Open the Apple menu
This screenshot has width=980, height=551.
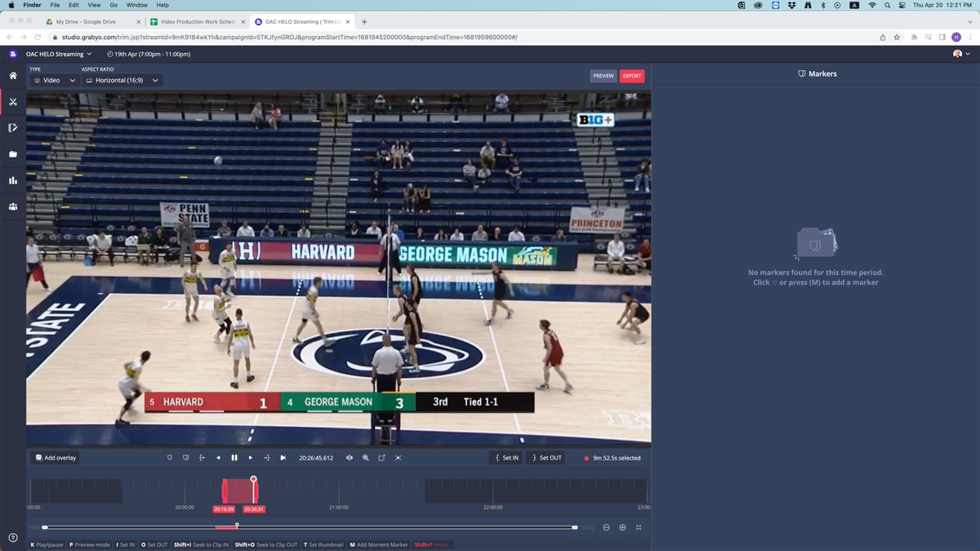(11, 5)
